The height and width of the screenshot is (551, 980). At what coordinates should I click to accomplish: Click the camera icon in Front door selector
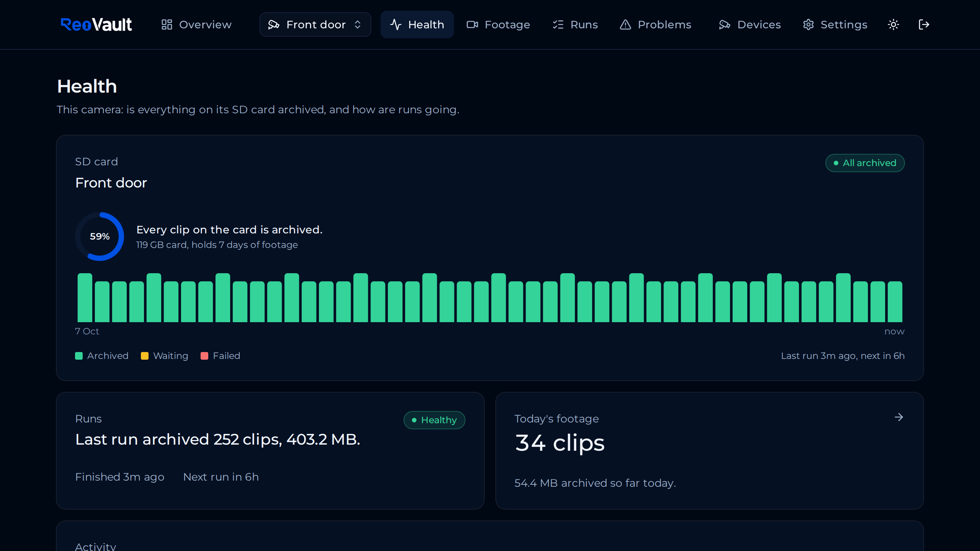[x=274, y=24]
